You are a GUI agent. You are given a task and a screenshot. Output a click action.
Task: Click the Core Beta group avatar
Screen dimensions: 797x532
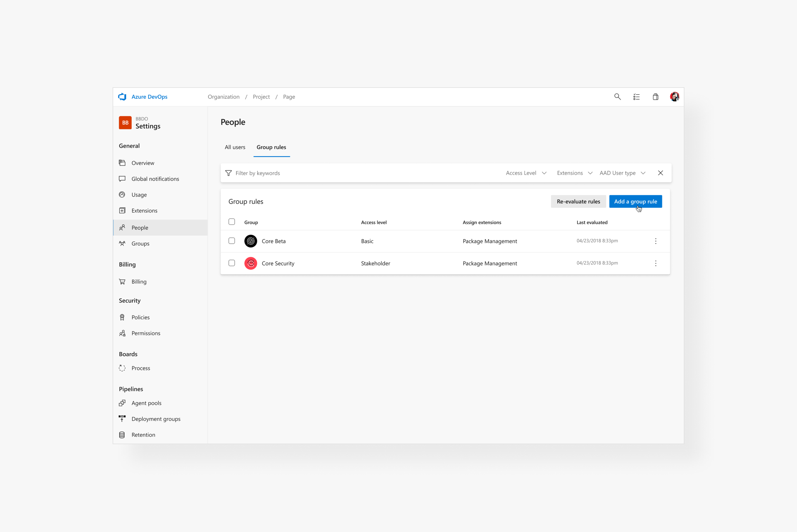tap(251, 241)
